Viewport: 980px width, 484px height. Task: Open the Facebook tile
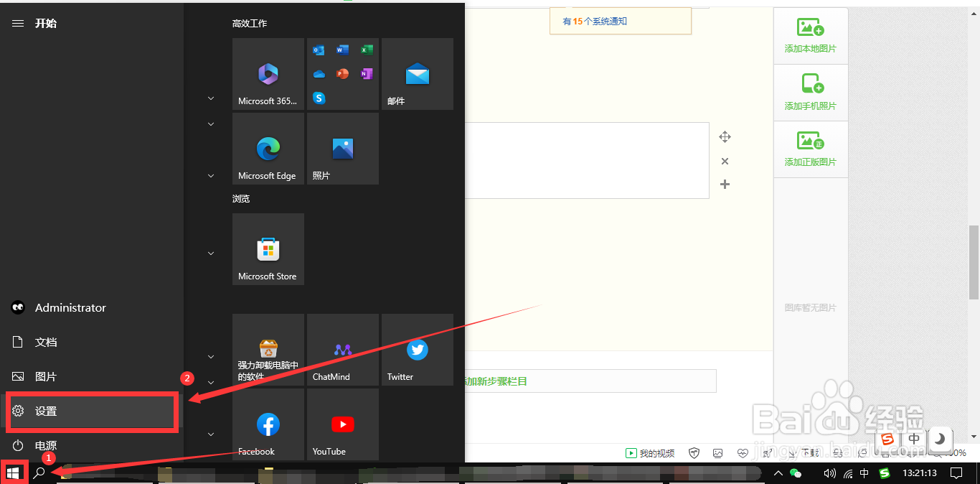point(268,424)
